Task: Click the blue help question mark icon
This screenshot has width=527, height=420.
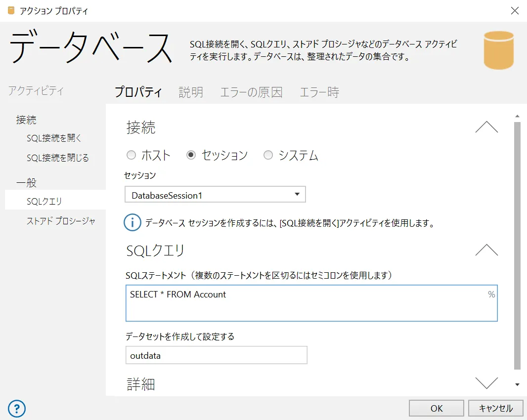Action: point(17,409)
